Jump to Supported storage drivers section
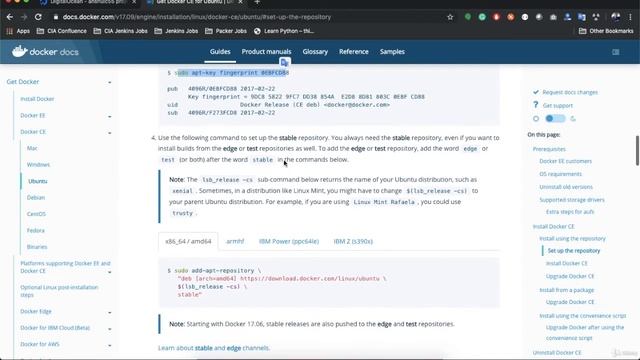Image resolution: width=640 pixels, height=360 pixels. click(x=572, y=200)
